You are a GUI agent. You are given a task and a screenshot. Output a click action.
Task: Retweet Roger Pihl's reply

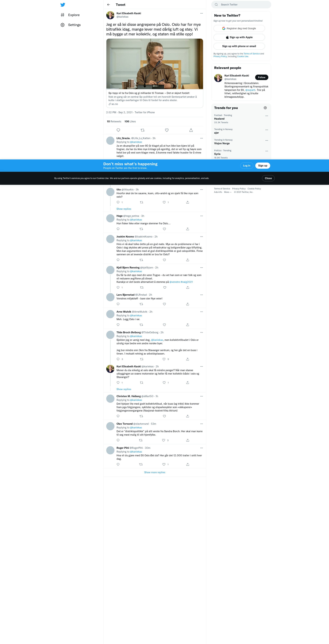click(141, 465)
